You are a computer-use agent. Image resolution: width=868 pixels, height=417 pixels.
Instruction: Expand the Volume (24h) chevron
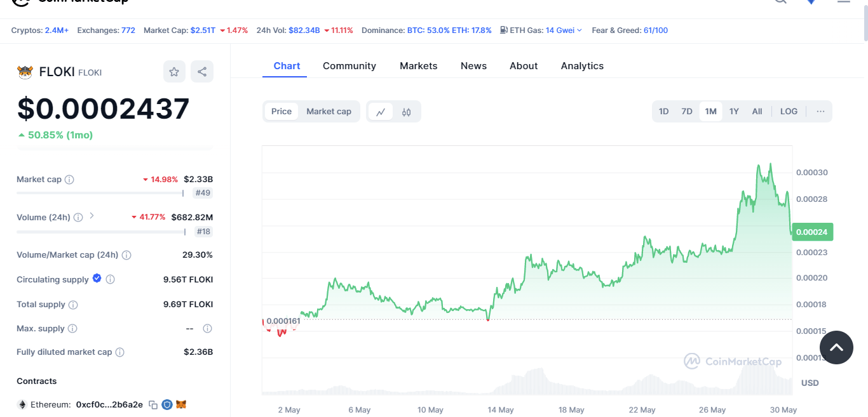coord(92,216)
